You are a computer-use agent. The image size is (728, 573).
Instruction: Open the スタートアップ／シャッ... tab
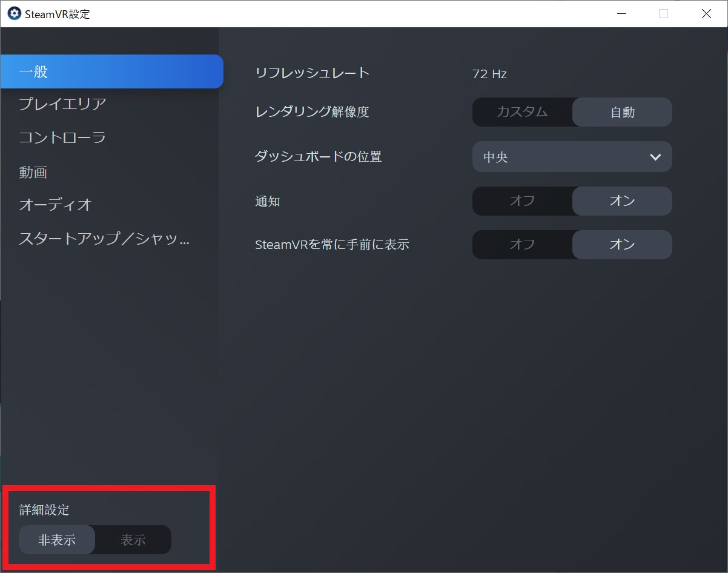coord(104,239)
